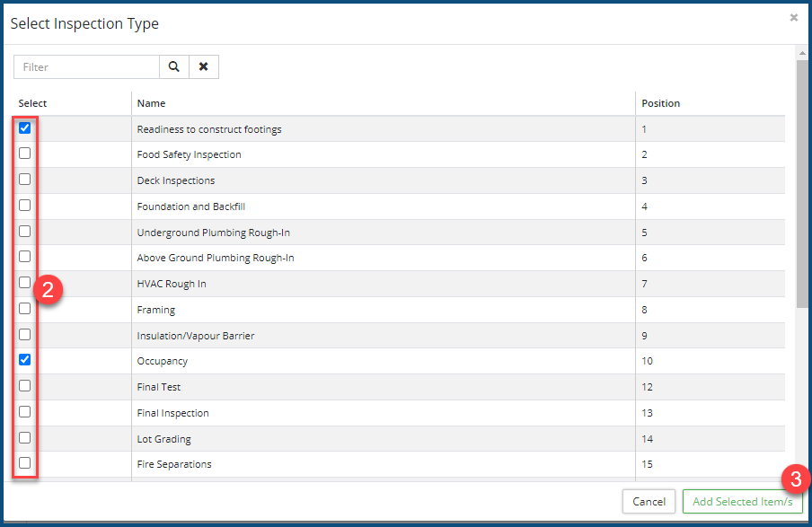The width and height of the screenshot is (812, 527).
Task: Click the Filter text field
Action: 87,67
